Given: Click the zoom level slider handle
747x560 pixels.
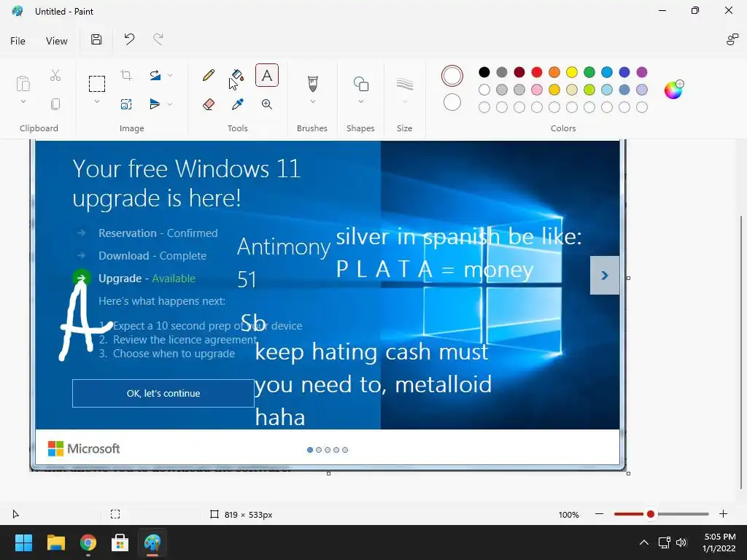Looking at the screenshot, I should click(x=650, y=514).
